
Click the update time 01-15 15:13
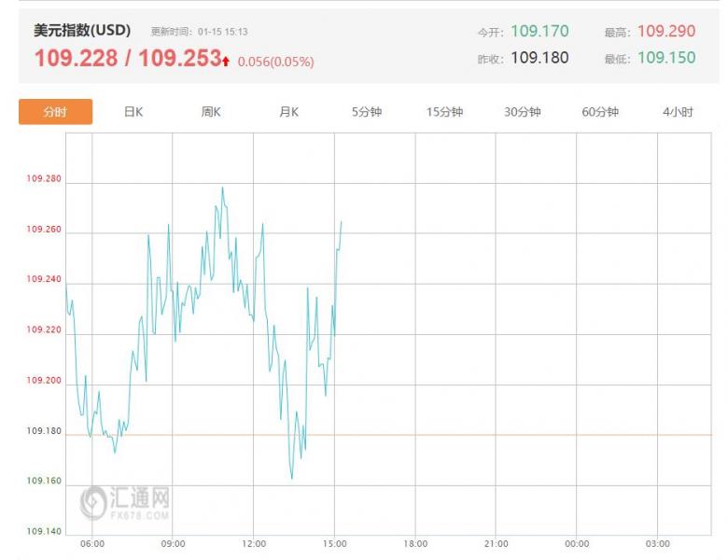coord(222,32)
